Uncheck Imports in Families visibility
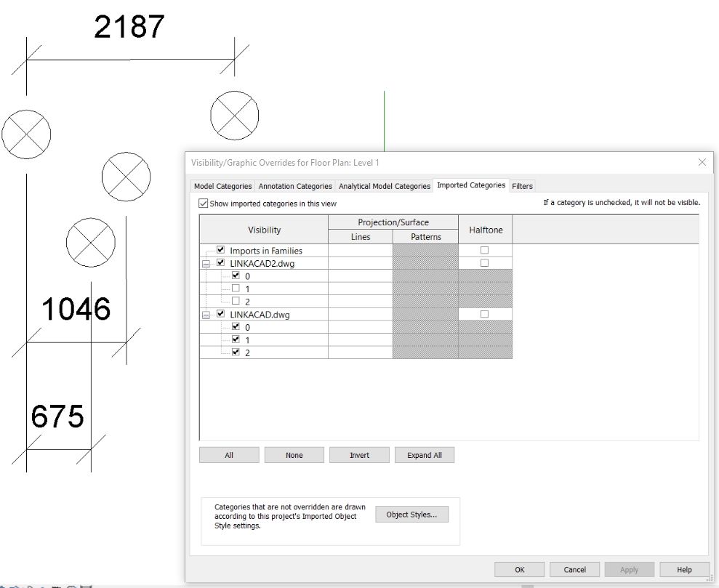Viewport: 719px width, 588px height. [x=220, y=250]
